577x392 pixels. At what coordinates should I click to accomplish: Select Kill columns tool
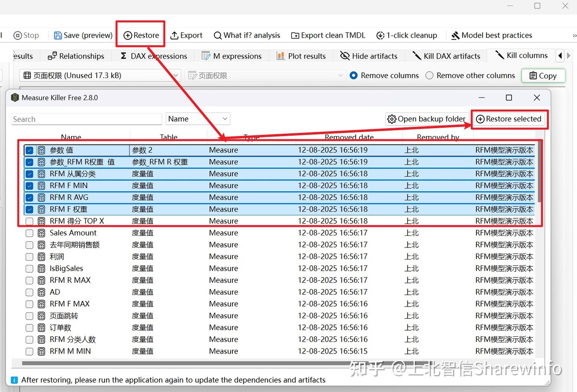521,55
